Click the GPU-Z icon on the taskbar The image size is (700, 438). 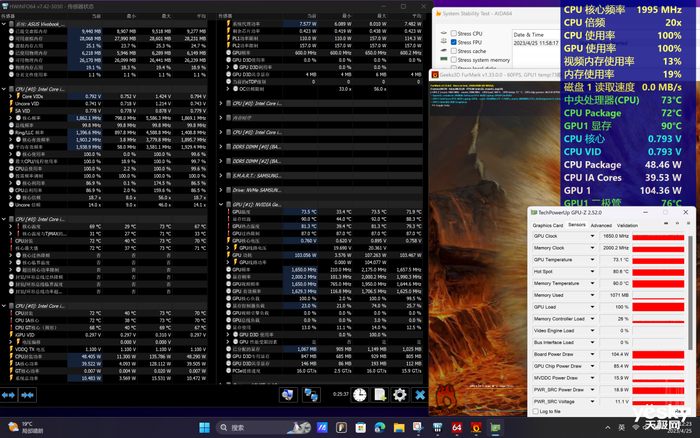click(x=496, y=428)
